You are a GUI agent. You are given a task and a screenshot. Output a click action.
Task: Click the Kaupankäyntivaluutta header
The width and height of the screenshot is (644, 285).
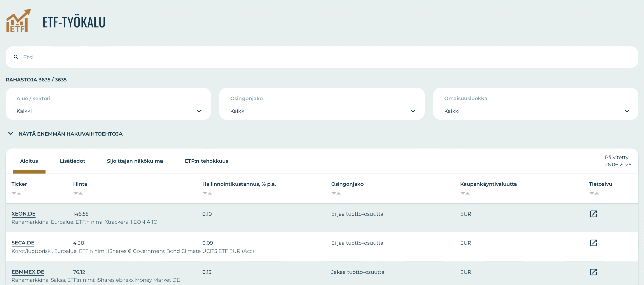488,184
